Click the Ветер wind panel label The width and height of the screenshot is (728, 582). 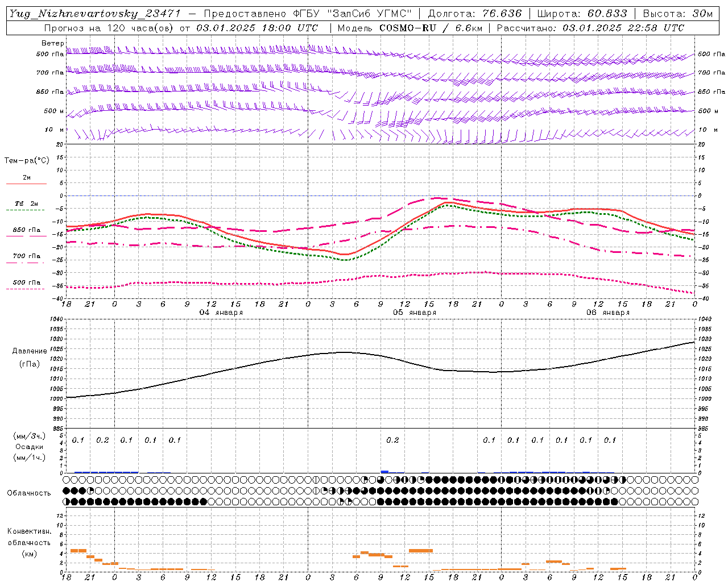[x=53, y=43]
